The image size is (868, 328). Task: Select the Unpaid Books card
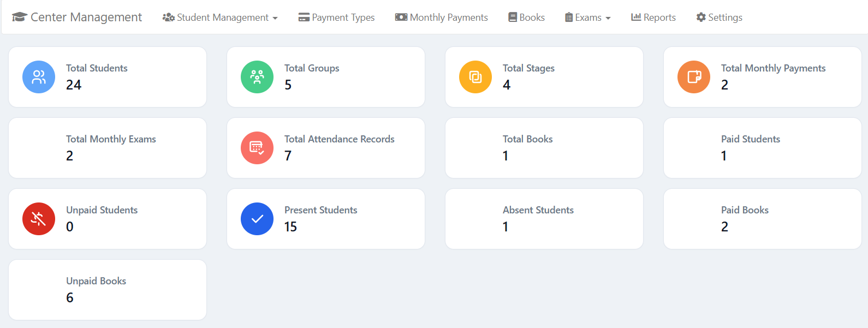pyautogui.click(x=108, y=290)
